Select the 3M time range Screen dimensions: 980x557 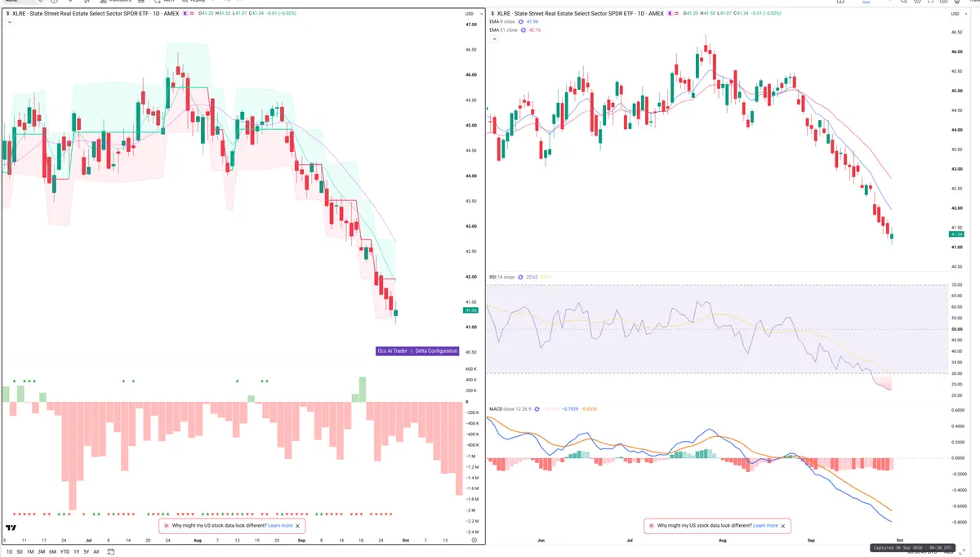pos(42,552)
